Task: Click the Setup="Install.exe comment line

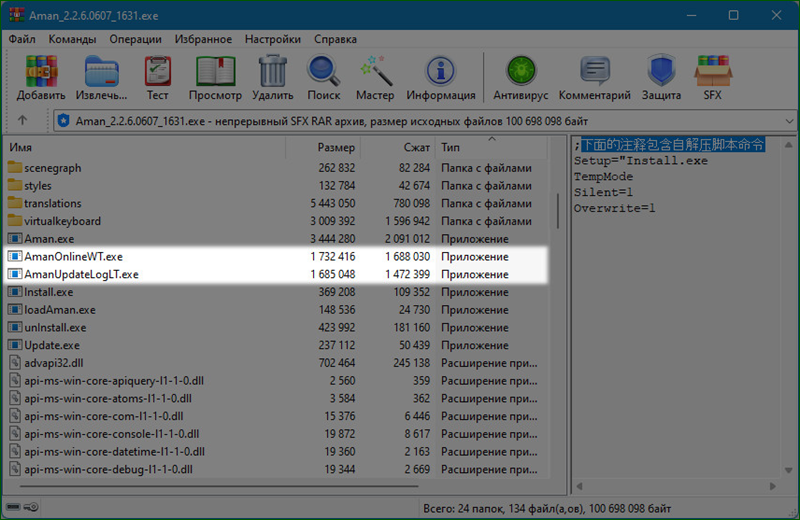Action: tap(641, 161)
